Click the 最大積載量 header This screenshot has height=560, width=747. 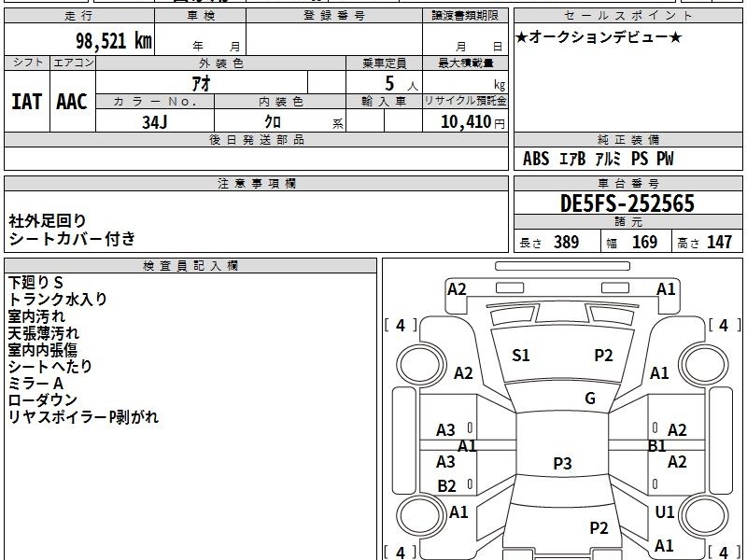coord(465,63)
